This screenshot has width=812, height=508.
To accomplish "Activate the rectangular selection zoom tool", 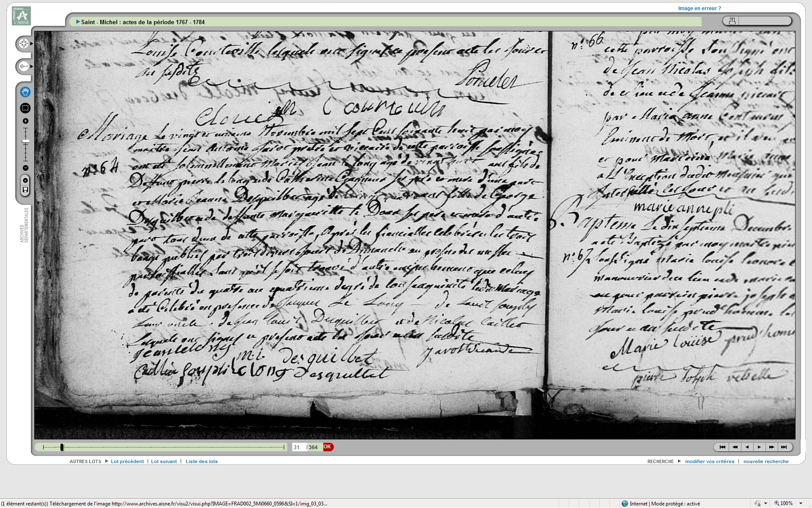I will click(x=25, y=108).
